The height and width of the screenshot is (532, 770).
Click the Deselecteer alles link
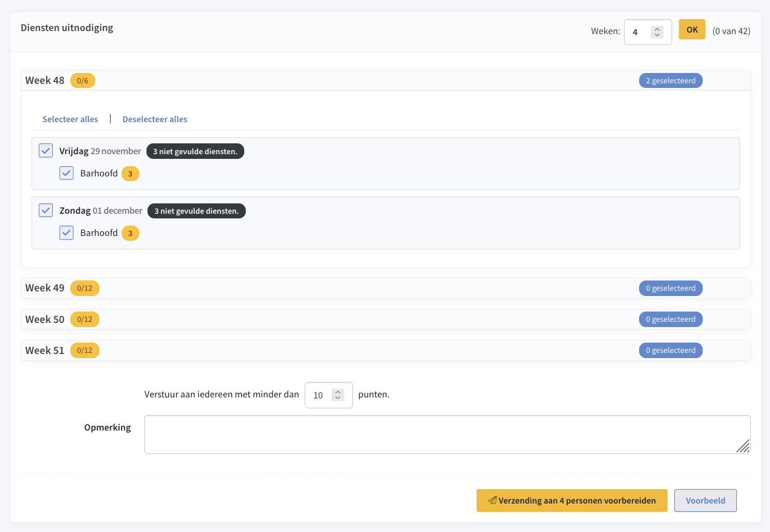point(155,119)
